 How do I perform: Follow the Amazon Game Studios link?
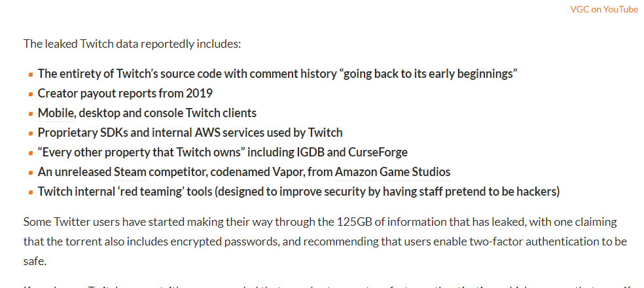point(392,172)
